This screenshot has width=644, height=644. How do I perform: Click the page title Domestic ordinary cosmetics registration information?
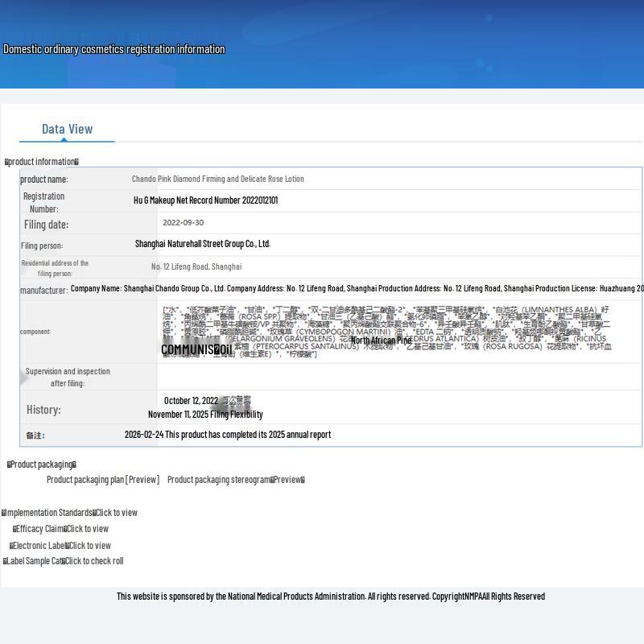pos(114,49)
